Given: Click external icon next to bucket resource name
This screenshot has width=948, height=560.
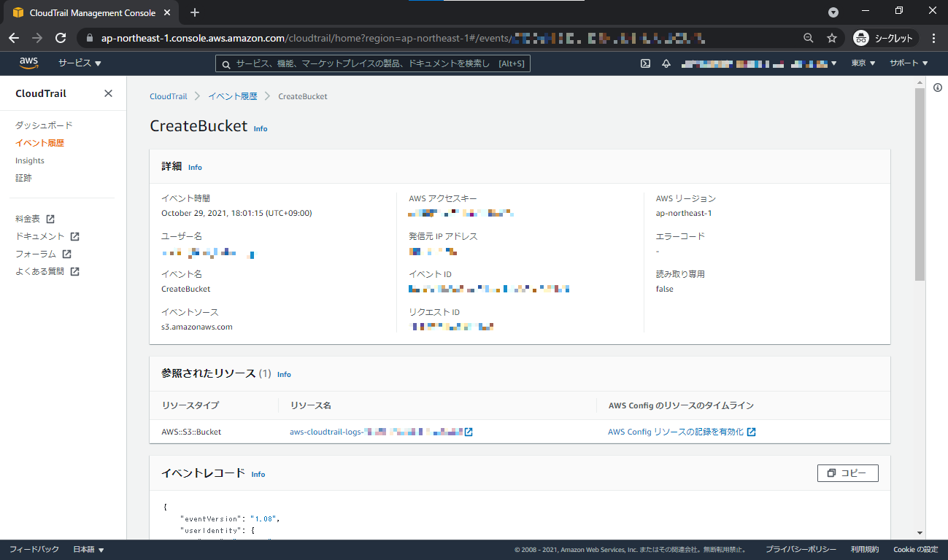Looking at the screenshot, I should point(469,432).
